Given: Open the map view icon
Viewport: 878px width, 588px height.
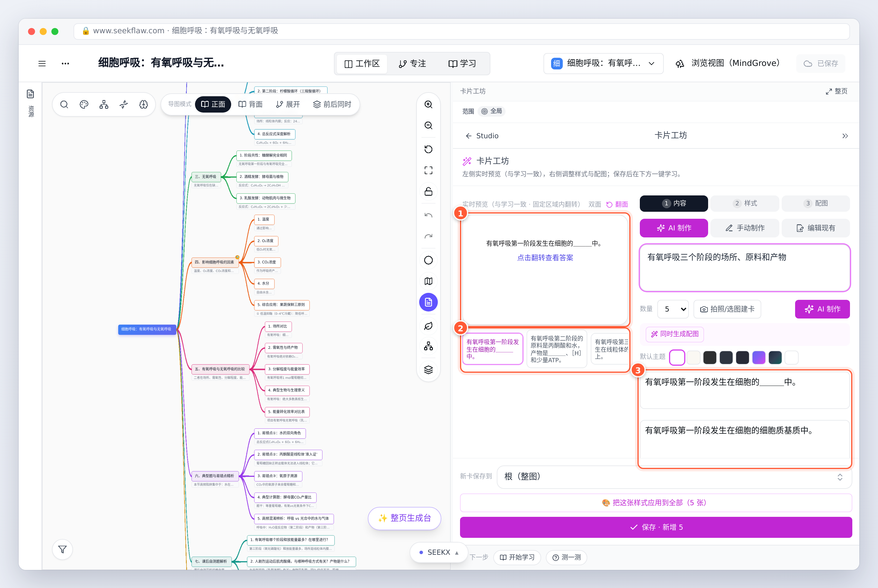Looking at the screenshot, I should (x=428, y=281).
